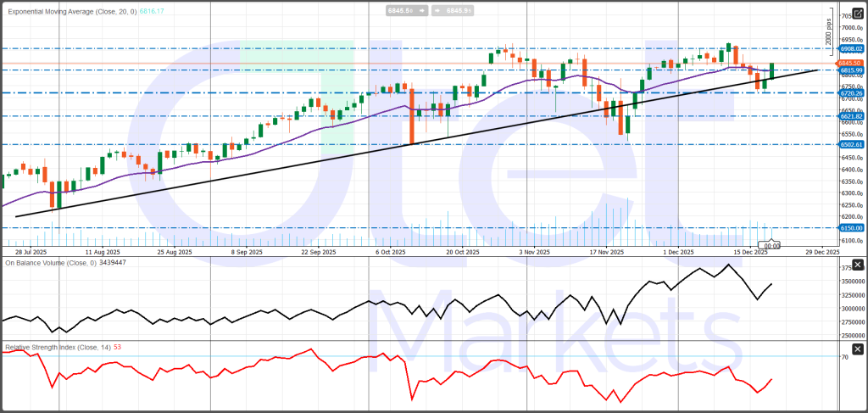This screenshot has height=413, width=868.
Task: Click the RSI 70 level label
Action: click(844, 358)
